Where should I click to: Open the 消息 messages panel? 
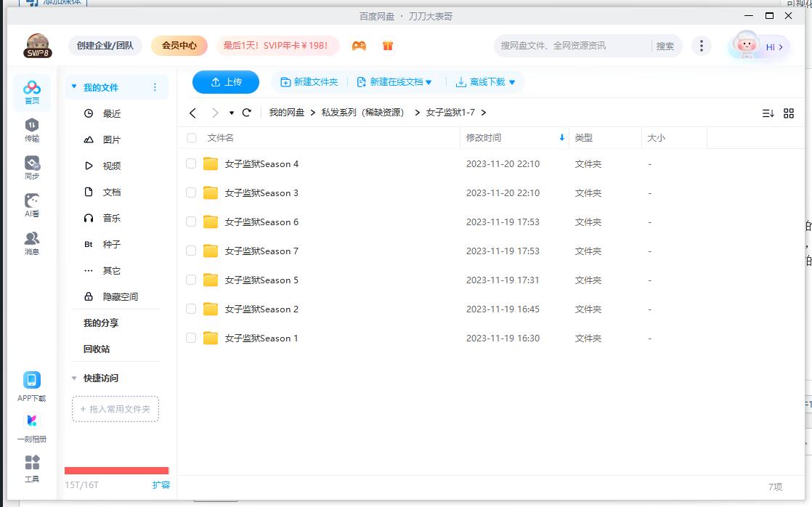click(31, 240)
